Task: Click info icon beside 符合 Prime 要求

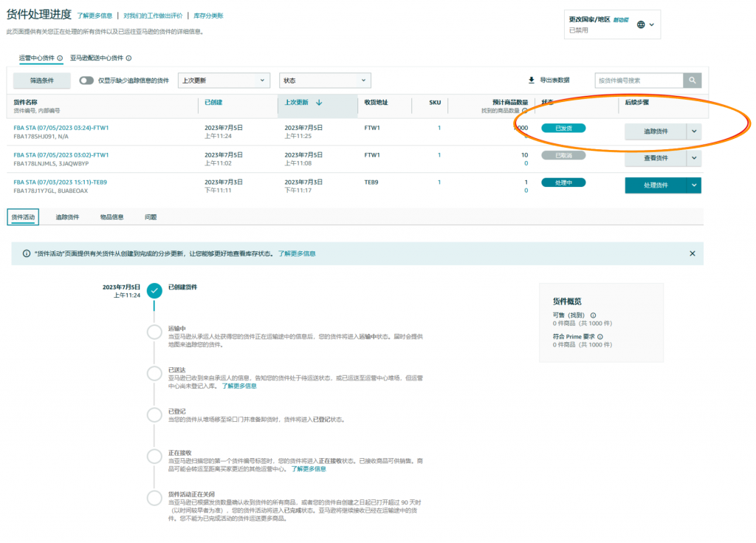Action: click(600, 336)
